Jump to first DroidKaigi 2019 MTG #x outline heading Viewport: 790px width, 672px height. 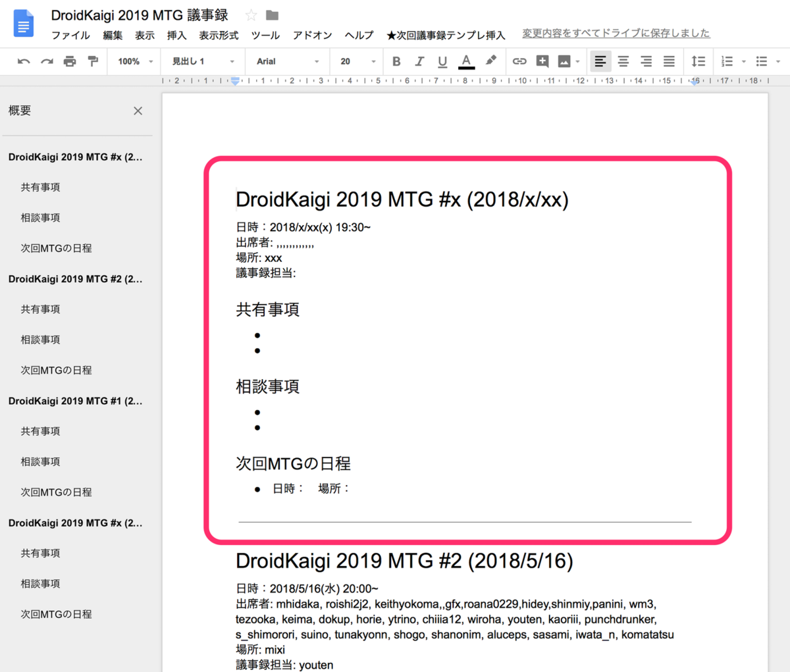75,157
